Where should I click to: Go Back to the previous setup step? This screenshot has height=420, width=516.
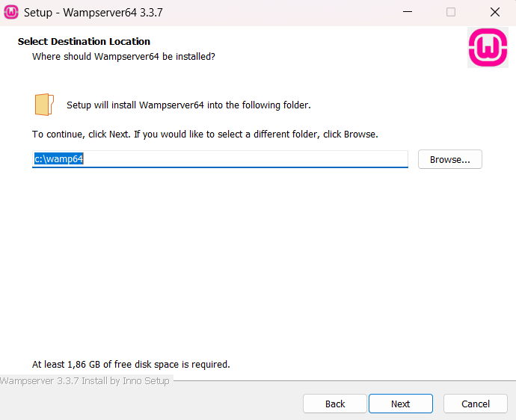pos(335,404)
